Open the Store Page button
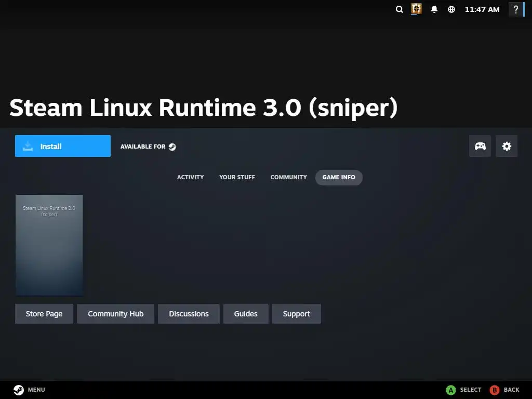532x399 pixels. point(44,314)
